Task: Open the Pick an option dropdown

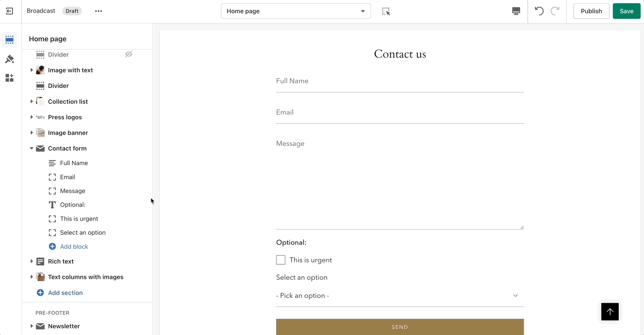Action: pyautogui.click(x=399, y=295)
